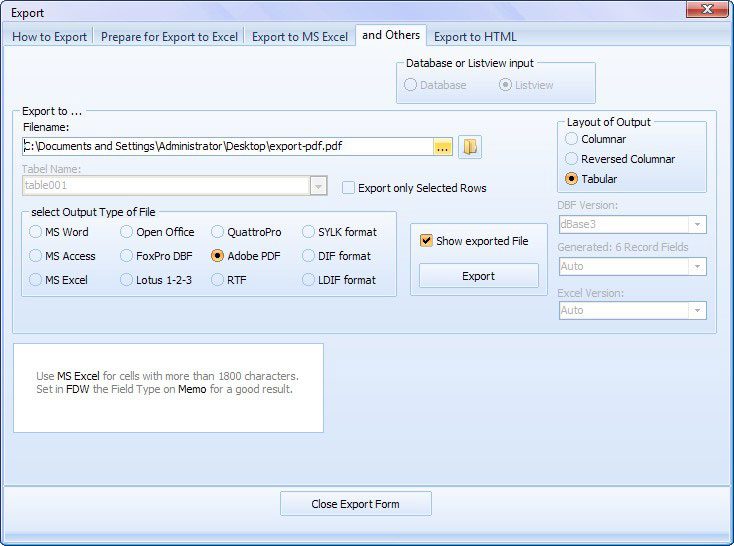Image resolution: width=734 pixels, height=546 pixels.
Task: Go to Export to HTML tab
Action: click(x=475, y=37)
